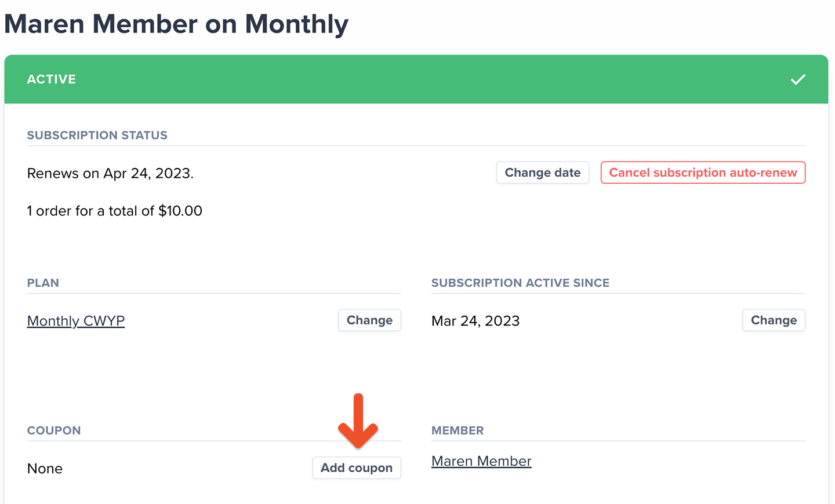The width and height of the screenshot is (835, 504).
Task: Change the subscription plan
Action: point(369,320)
